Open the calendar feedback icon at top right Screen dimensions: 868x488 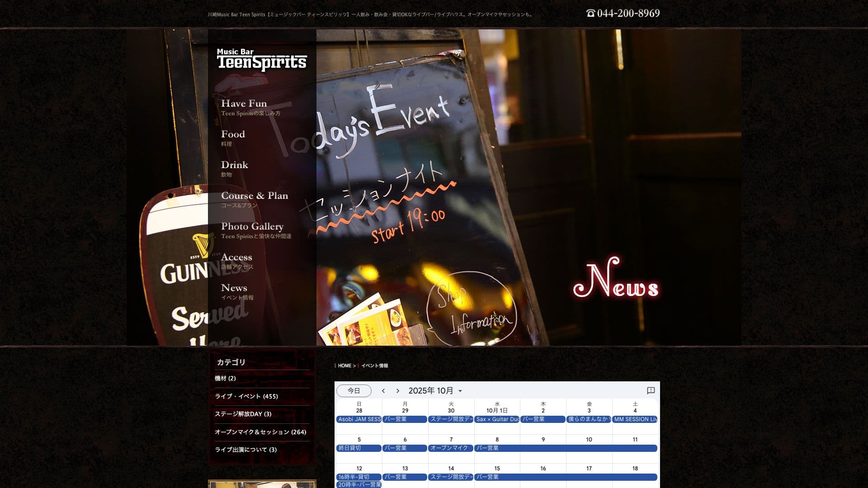point(650,390)
